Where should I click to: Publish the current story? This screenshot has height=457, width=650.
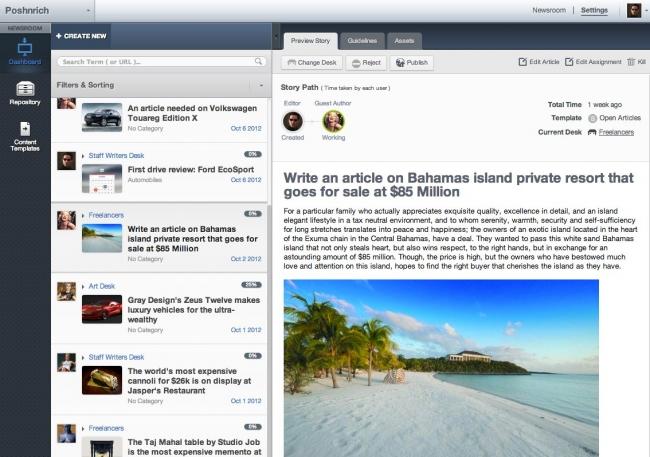pyautogui.click(x=412, y=63)
